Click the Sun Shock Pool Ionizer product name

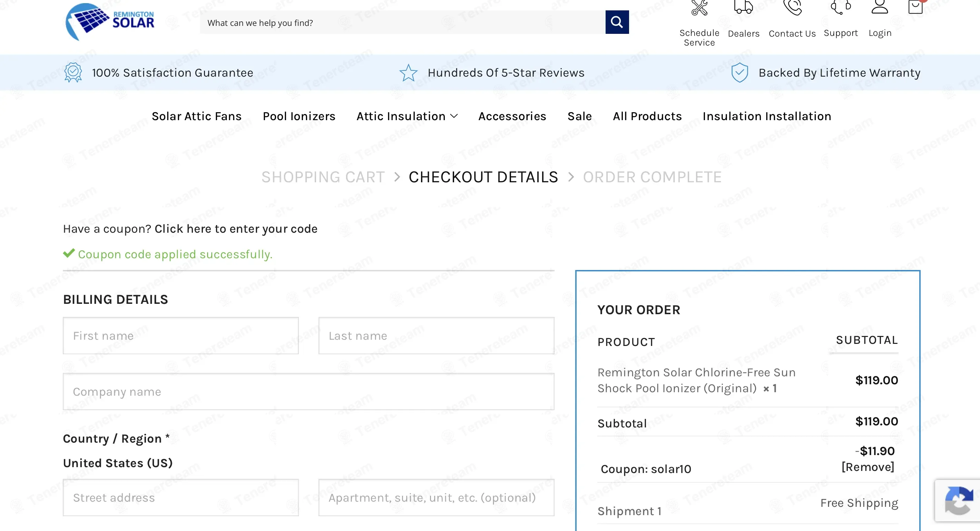[696, 380]
